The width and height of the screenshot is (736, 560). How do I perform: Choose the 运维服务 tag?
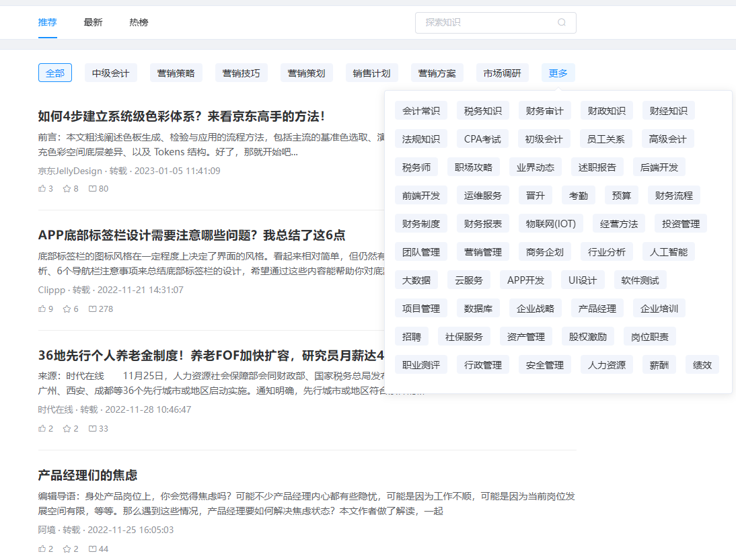pos(483,195)
